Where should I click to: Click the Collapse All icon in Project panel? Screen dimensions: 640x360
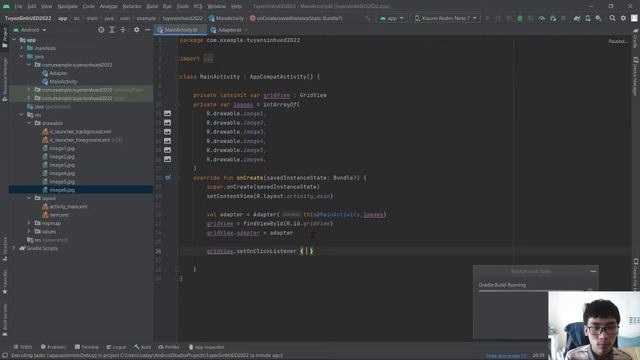pyautogui.click(x=123, y=30)
